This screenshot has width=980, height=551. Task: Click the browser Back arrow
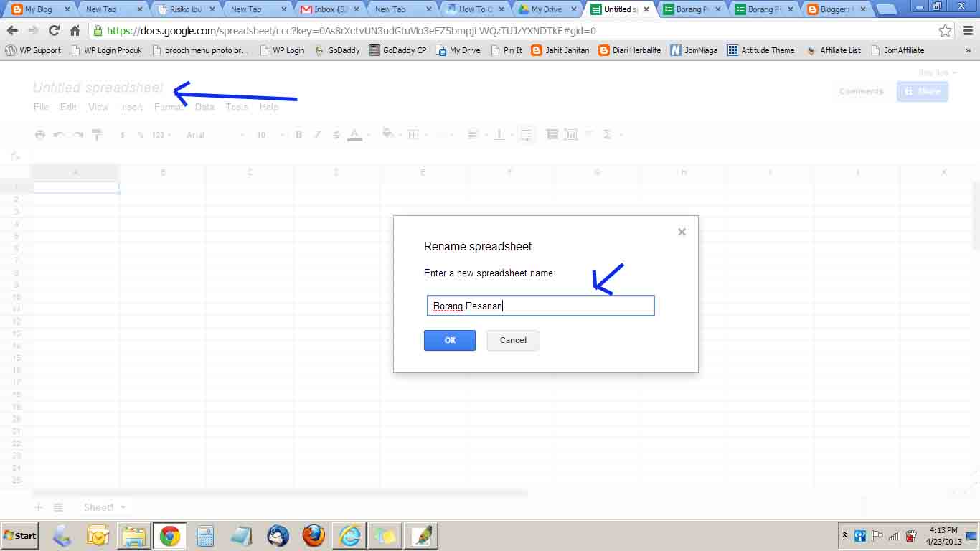pyautogui.click(x=12, y=31)
